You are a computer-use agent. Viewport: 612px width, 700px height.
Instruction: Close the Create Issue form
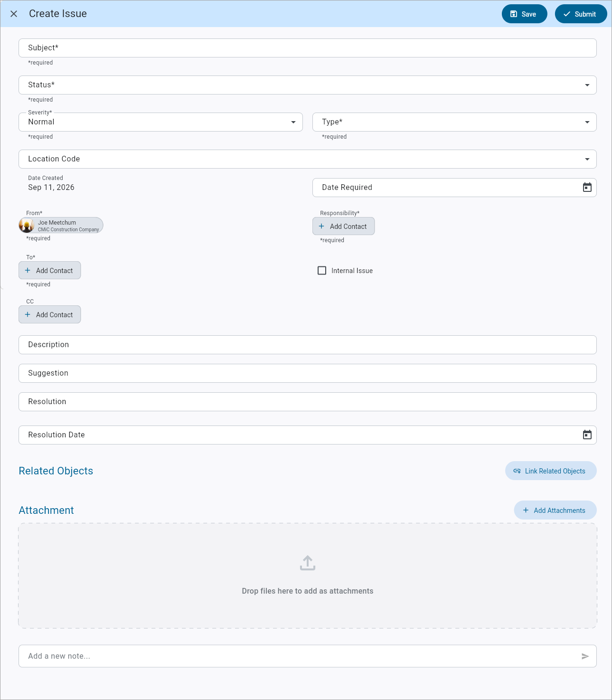tap(14, 14)
